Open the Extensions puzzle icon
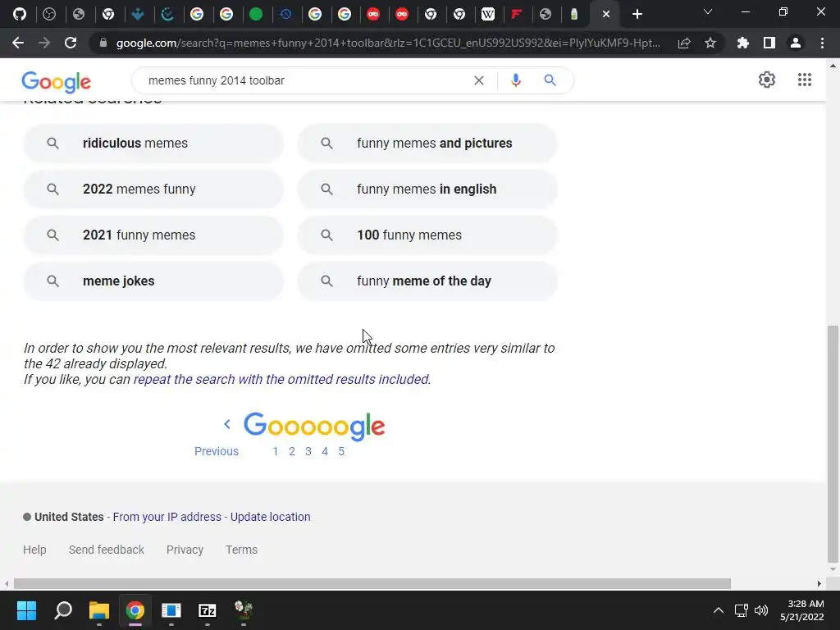The image size is (840, 630). coord(743,43)
